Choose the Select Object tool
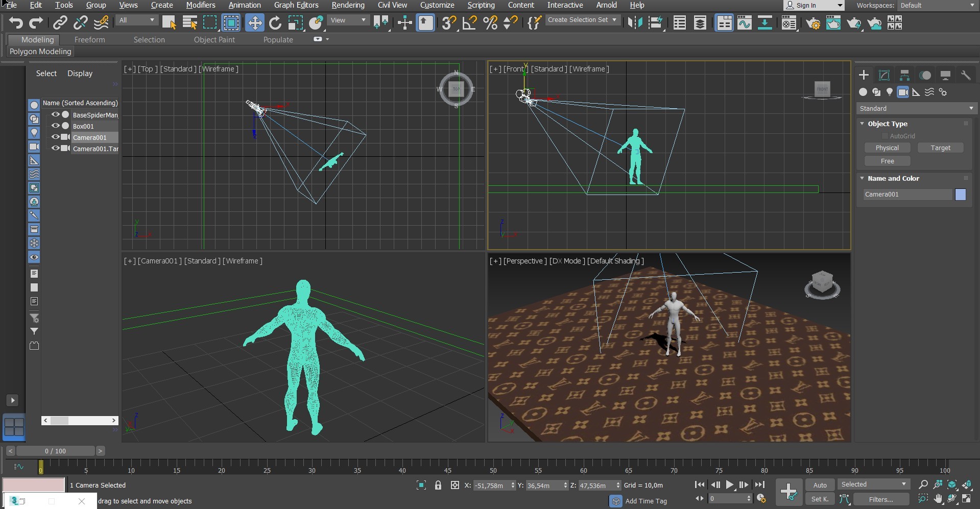980x509 pixels. pos(169,22)
